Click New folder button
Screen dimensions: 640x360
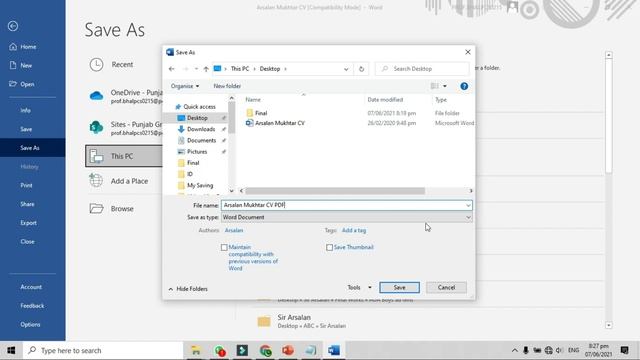[227, 86]
